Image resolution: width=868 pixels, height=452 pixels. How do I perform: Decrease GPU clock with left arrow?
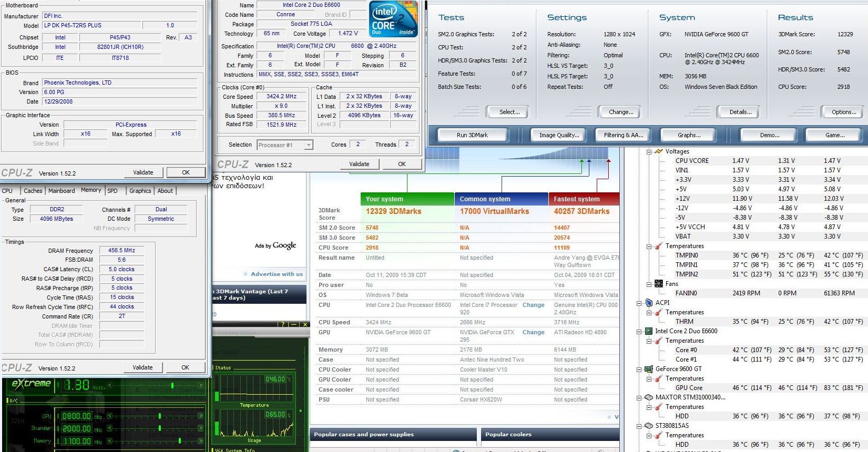coord(109,416)
